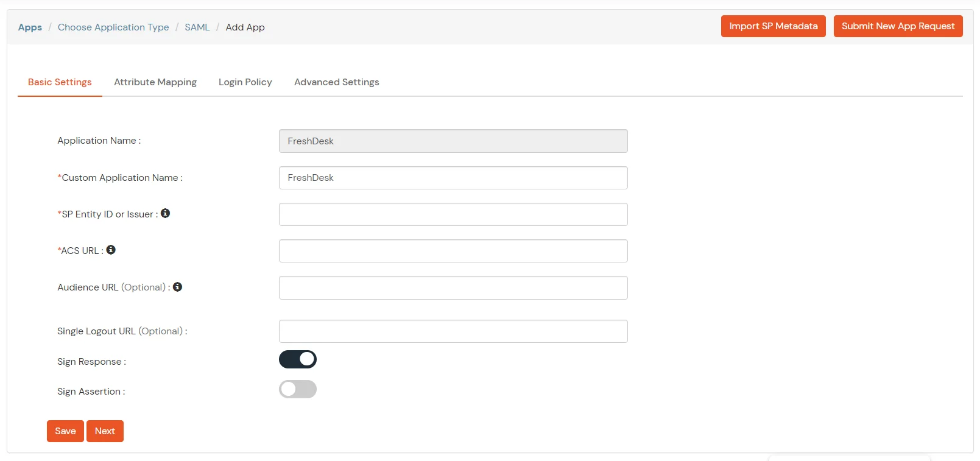Click the Sign Assertion label

point(91,392)
